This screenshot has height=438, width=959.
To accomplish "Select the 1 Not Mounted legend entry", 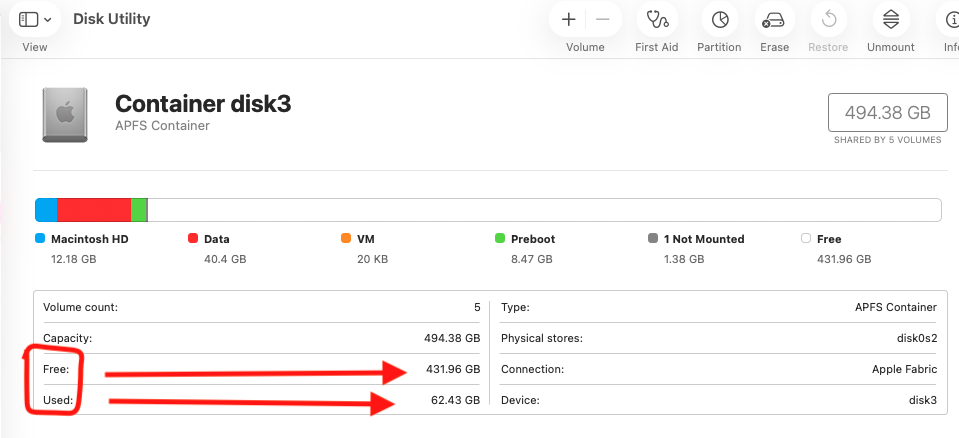I will click(696, 239).
